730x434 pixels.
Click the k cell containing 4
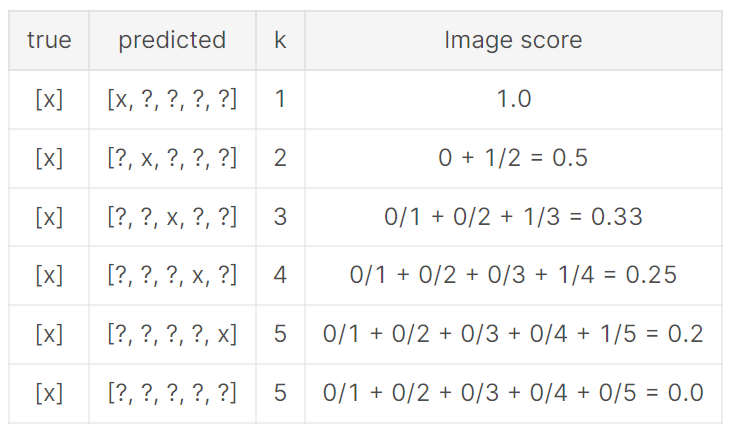280,275
